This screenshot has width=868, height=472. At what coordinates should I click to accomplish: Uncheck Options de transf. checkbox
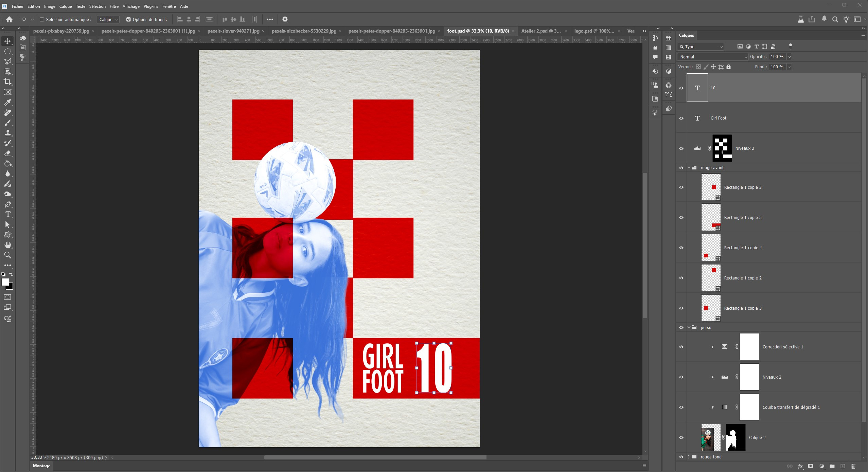[128, 20]
